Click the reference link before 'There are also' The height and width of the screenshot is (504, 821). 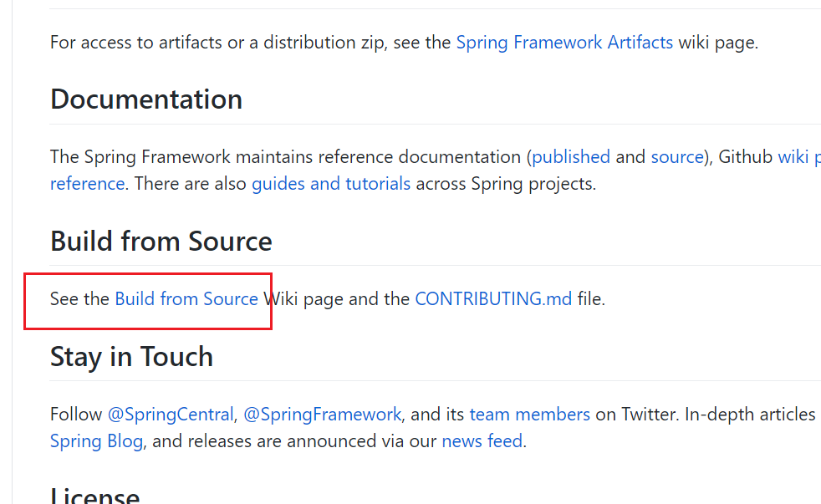point(88,184)
